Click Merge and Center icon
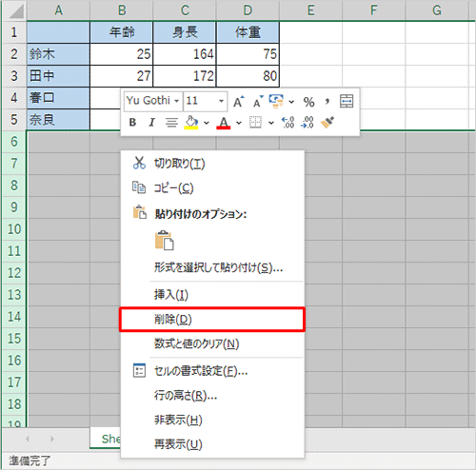 tap(347, 101)
